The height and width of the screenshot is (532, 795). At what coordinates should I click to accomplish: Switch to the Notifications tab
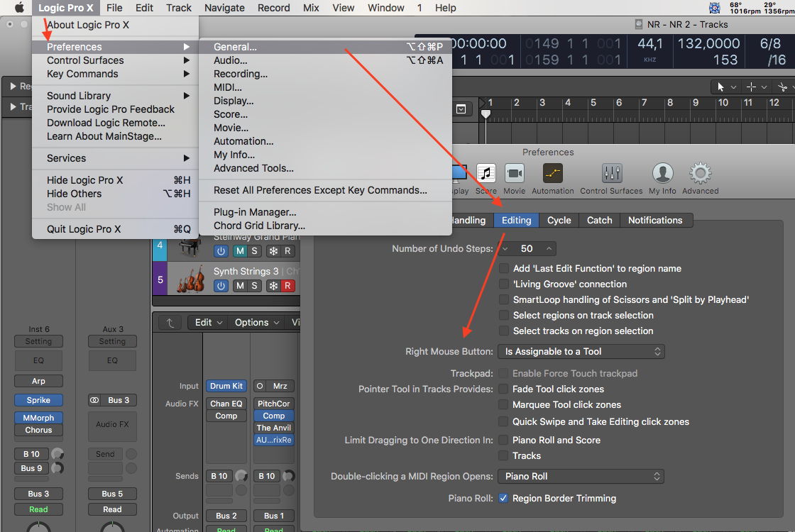[655, 221]
